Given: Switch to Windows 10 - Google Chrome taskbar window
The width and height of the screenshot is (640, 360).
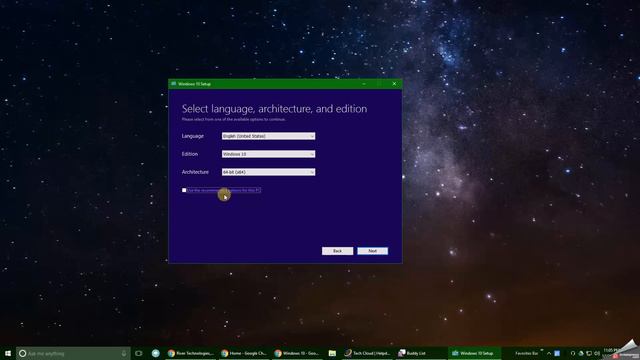Looking at the screenshot, I should (298, 353).
